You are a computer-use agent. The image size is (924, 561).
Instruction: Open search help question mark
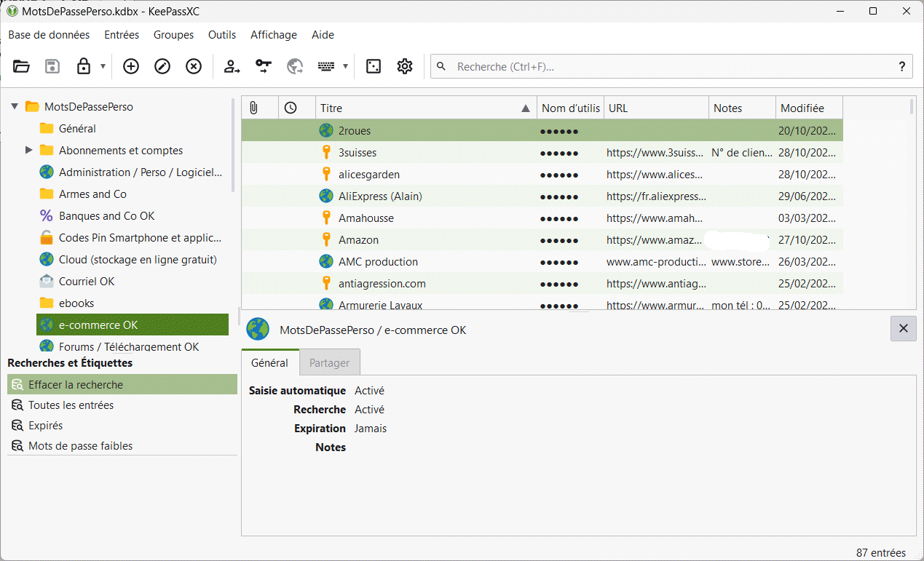pyautogui.click(x=902, y=67)
